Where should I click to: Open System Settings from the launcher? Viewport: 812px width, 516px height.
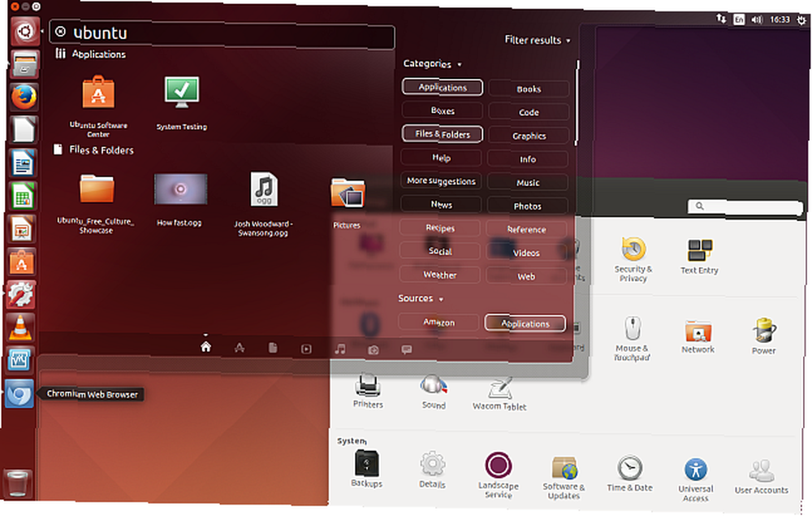click(x=20, y=295)
